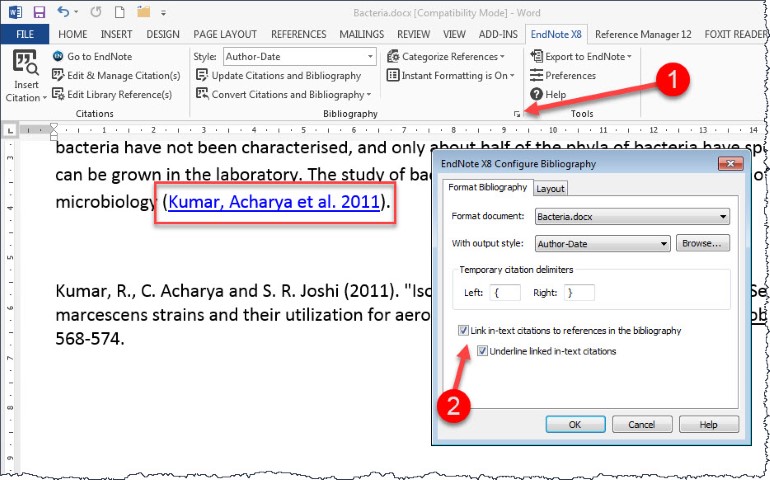
Task: Click the Kumar, Acharya et al. 2011 citation link
Action: click(x=274, y=202)
